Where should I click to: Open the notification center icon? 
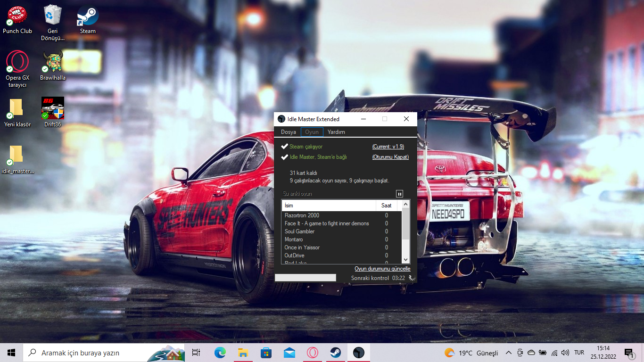629,353
